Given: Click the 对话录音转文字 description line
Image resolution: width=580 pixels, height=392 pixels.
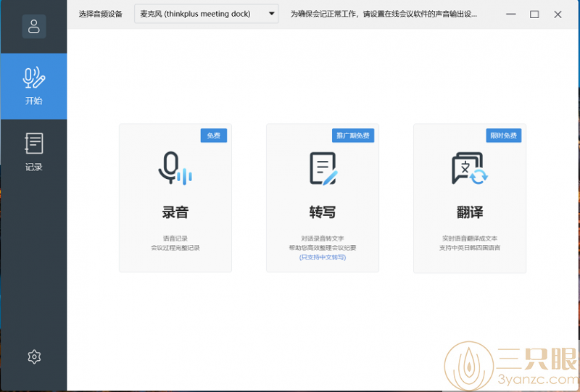Looking at the screenshot, I should 323,238.
